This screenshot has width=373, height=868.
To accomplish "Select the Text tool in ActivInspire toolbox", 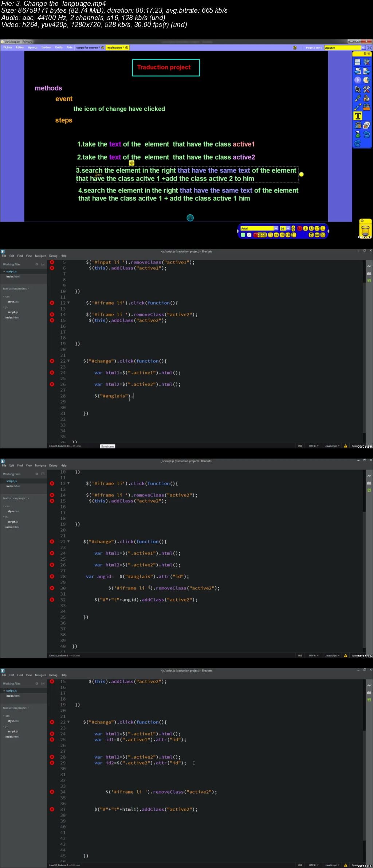I will (358, 116).
